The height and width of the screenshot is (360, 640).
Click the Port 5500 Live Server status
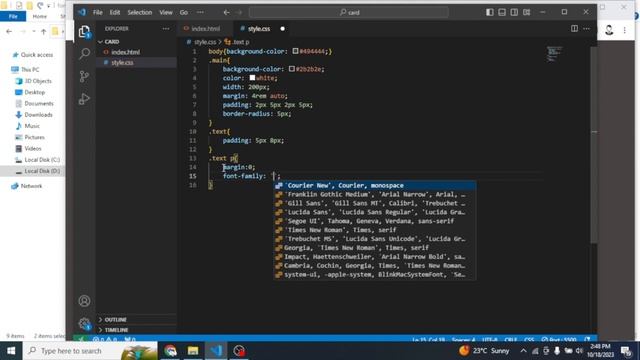click(x=559, y=340)
